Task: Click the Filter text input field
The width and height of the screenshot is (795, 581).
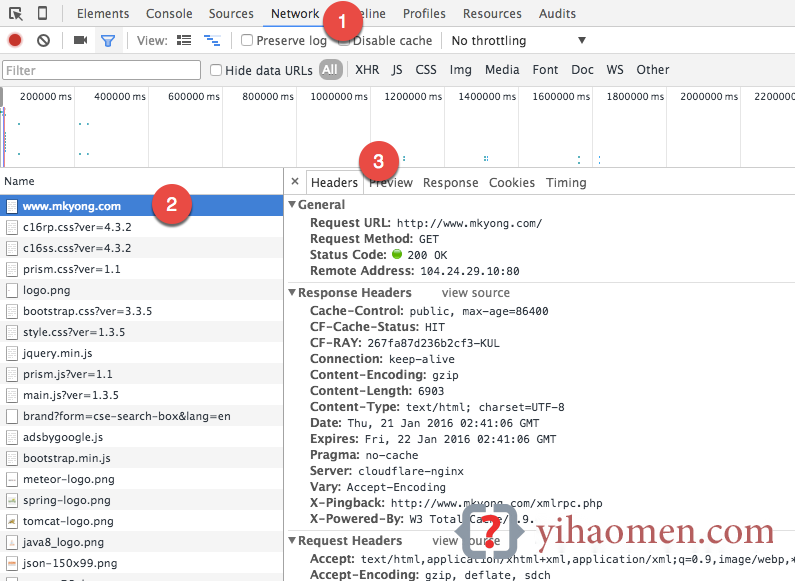Action: (x=101, y=70)
